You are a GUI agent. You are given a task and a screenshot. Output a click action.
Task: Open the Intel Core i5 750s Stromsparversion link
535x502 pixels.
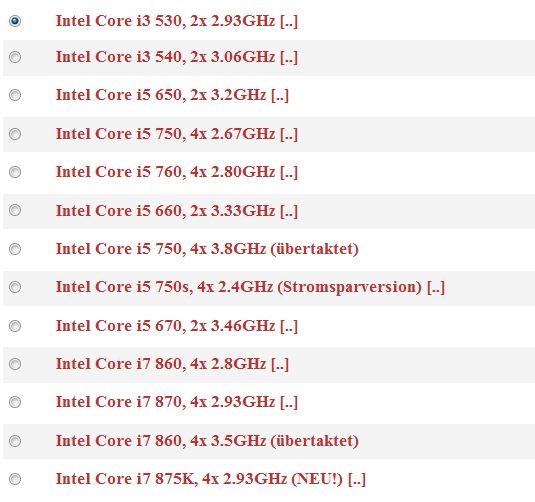(x=239, y=287)
